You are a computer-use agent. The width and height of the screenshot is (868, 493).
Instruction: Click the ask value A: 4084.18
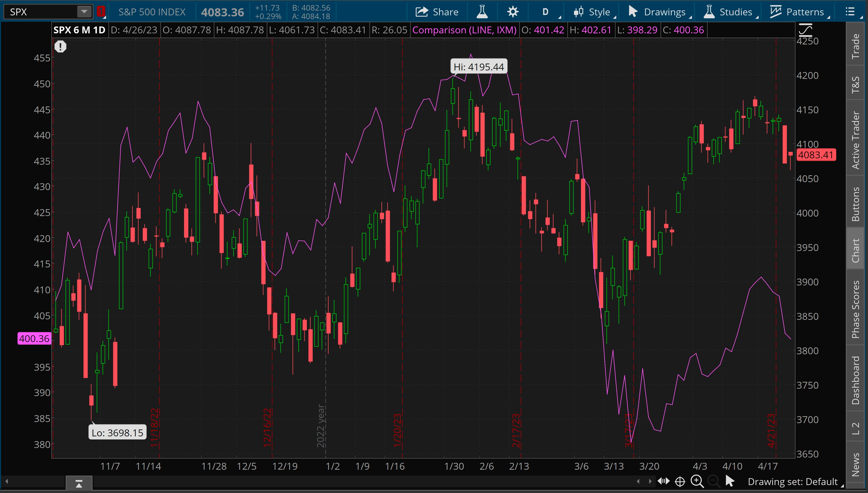tap(311, 16)
